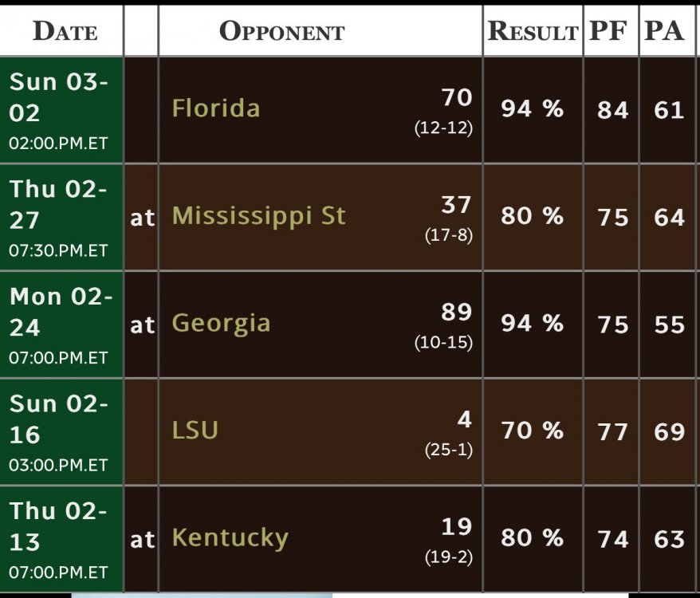Click the Georgia team link
700x598 pixels.
coord(221,324)
